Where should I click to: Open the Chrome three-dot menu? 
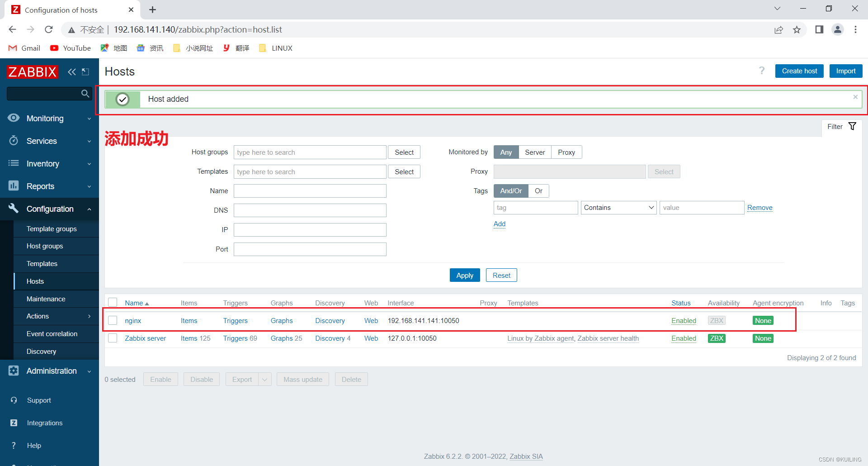click(855, 29)
